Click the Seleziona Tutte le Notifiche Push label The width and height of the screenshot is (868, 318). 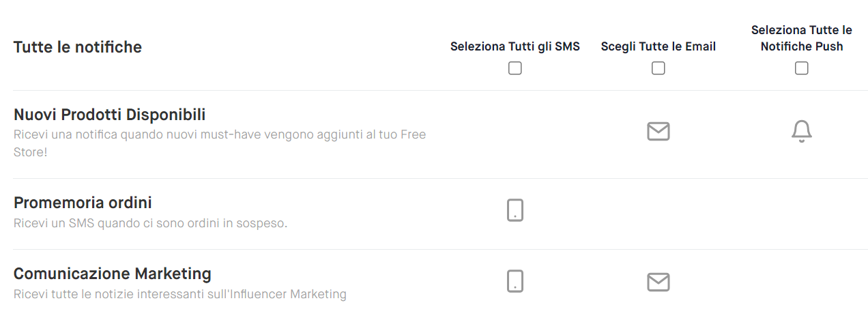[x=802, y=38]
